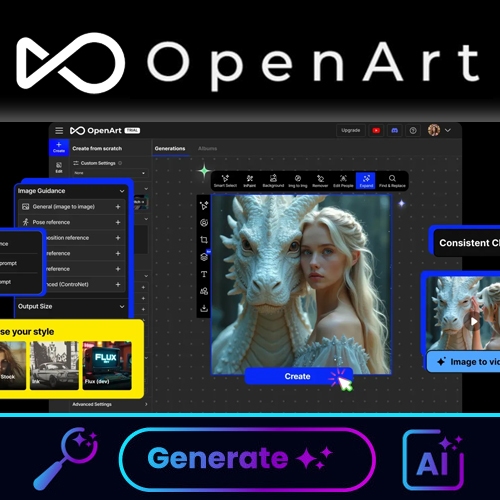Click the Upgrade button

click(x=351, y=130)
